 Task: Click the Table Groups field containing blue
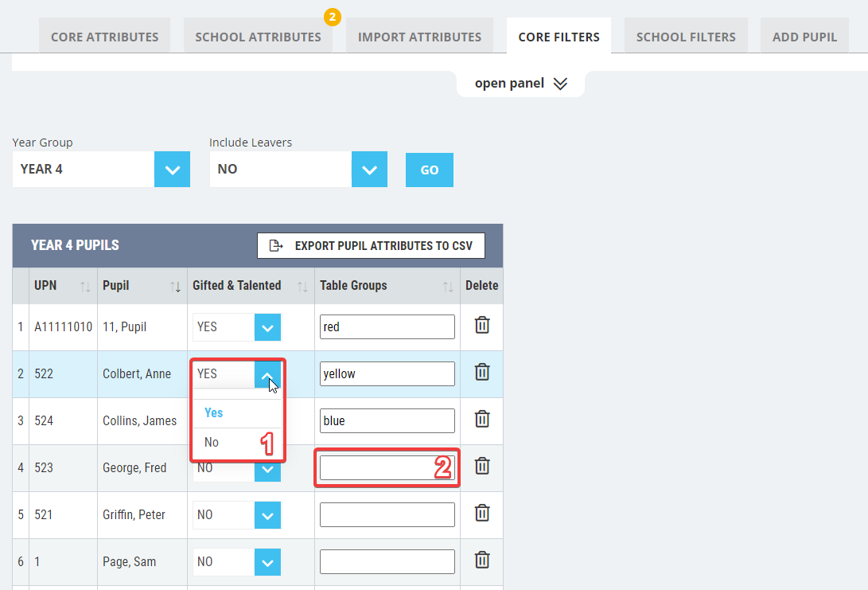pos(387,420)
